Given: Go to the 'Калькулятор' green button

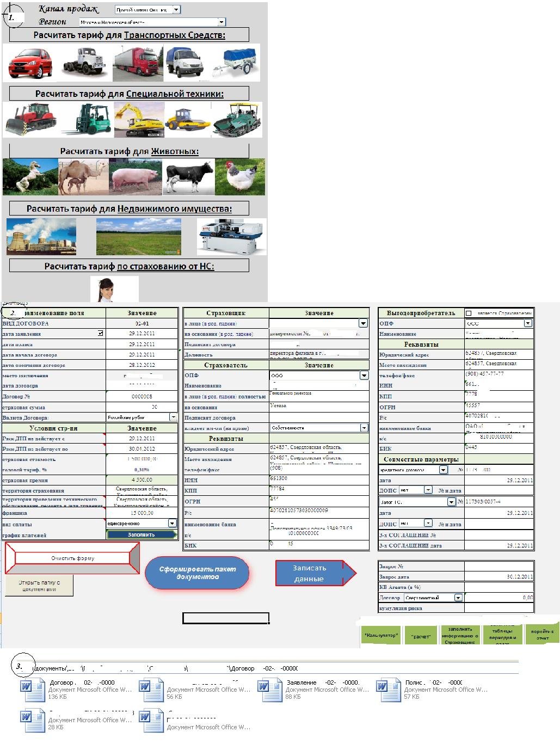Looking at the screenshot, I should pyautogui.click(x=381, y=636).
